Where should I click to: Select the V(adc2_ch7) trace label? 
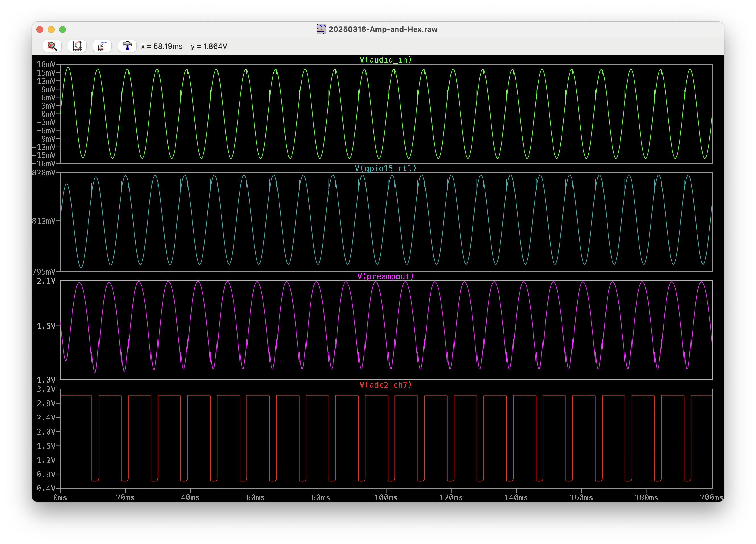[386, 385]
